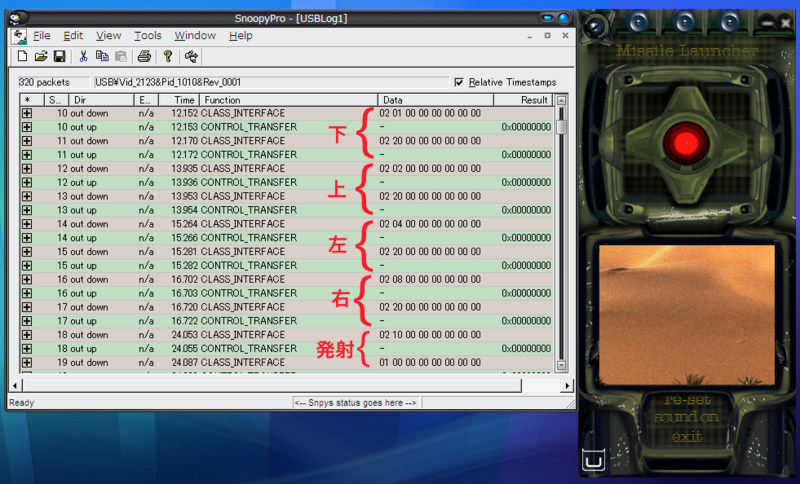Click the Copy toolbar icon
This screenshot has width=800, height=484.
click(102, 56)
